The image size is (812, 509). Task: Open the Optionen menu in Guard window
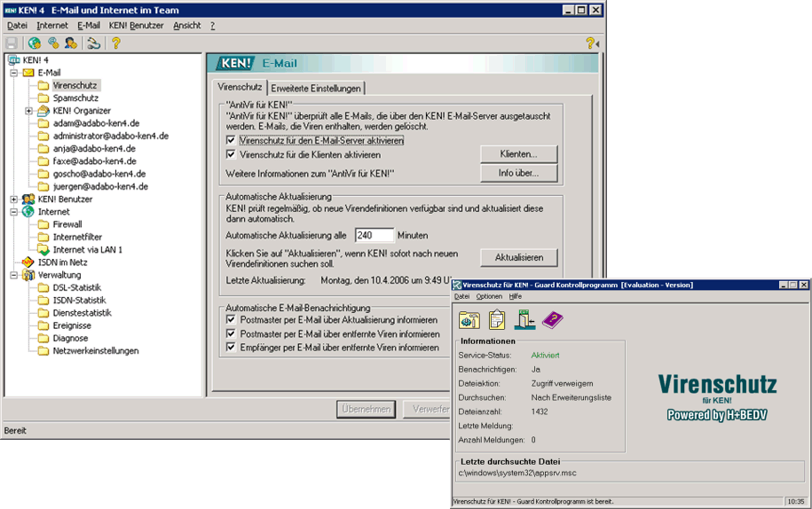coord(489,296)
